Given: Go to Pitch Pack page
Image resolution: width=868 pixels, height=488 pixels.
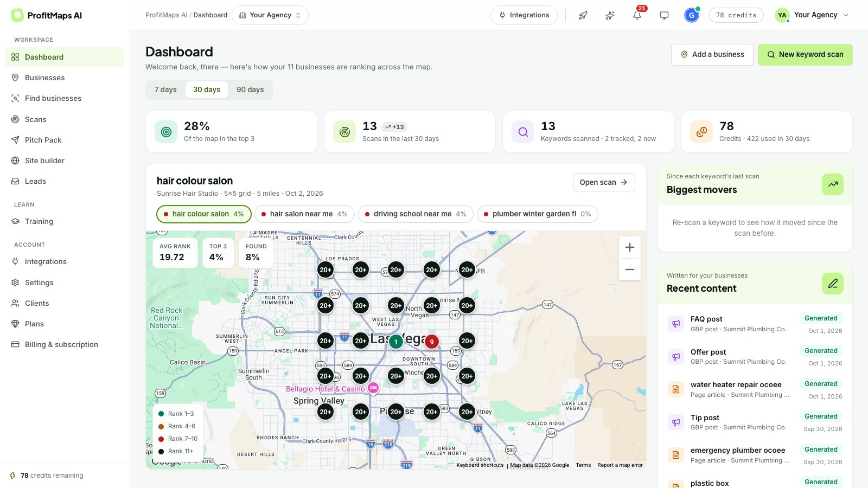Looking at the screenshot, I should point(65,140).
